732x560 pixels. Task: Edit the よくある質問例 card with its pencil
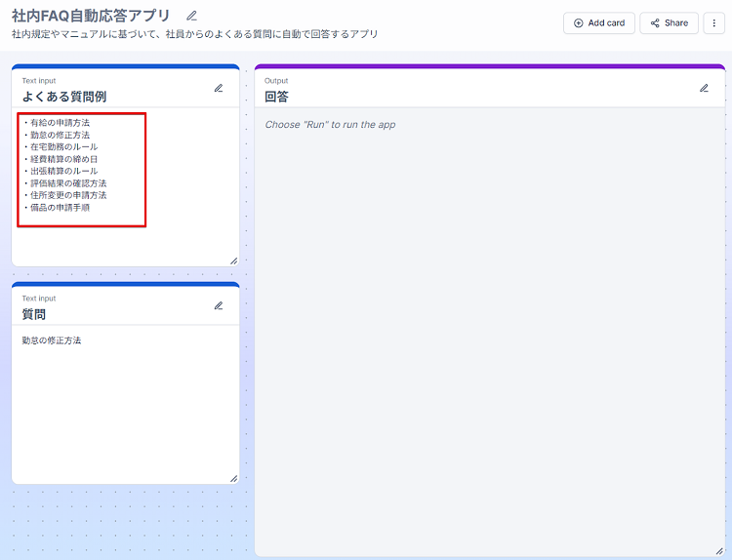(219, 88)
